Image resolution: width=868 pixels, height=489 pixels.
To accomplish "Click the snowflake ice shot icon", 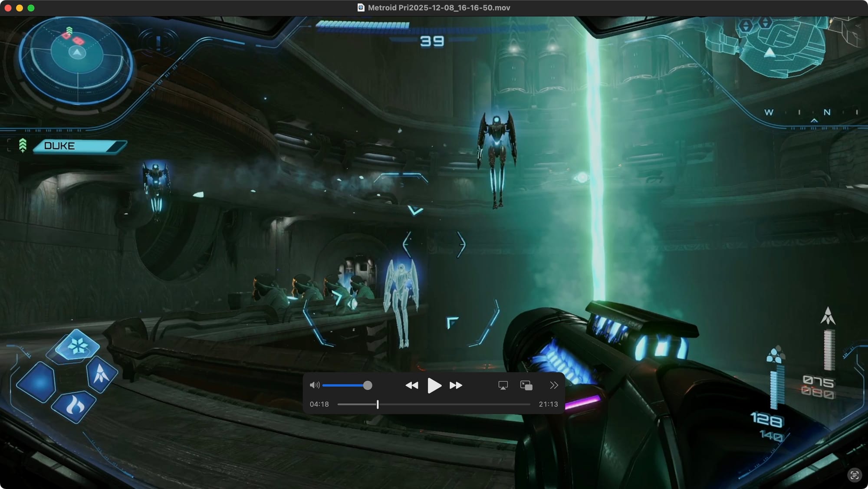I will (x=78, y=346).
